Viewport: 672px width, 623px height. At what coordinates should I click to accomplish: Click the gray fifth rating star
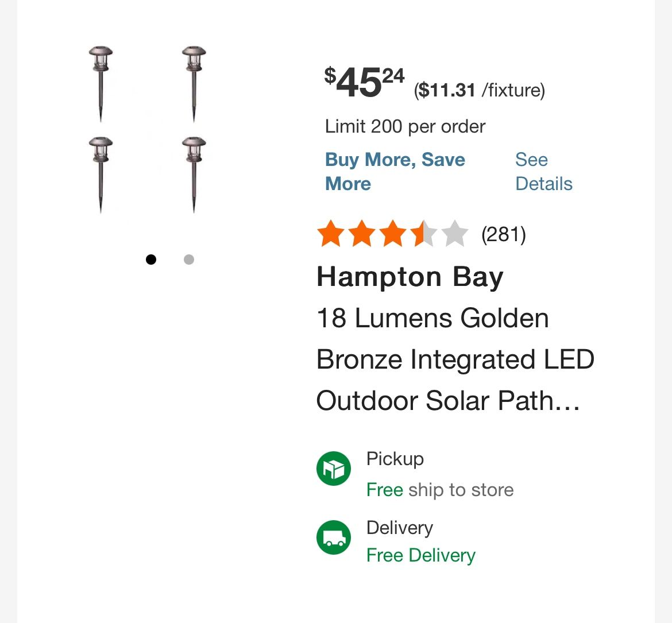click(455, 234)
